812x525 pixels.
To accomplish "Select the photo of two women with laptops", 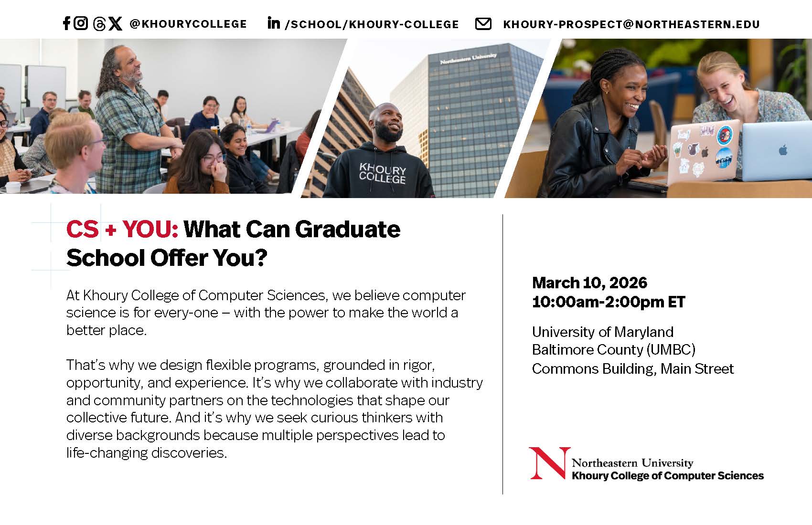I will click(x=669, y=119).
